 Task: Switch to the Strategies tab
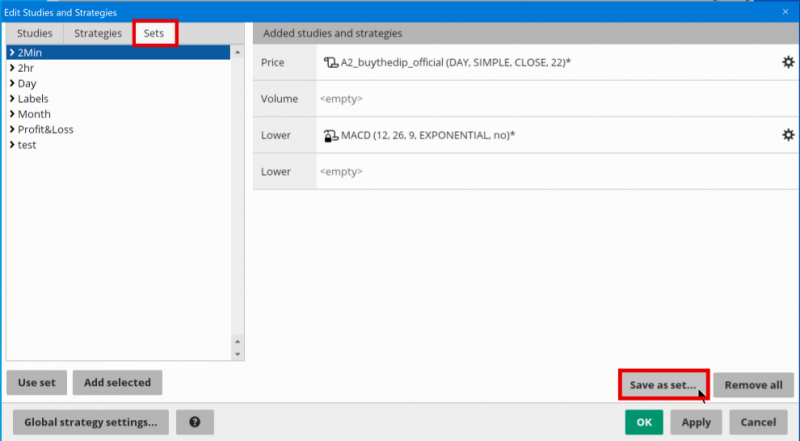point(98,33)
